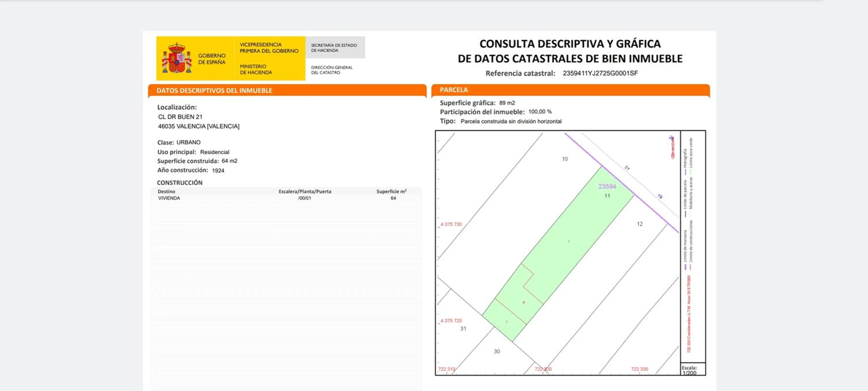868x391 pixels.
Task: Click neighboring parcel number 10 on map
Action: [565, 159]
